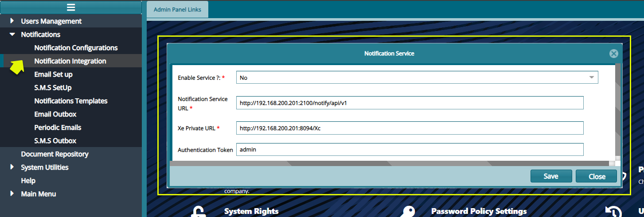Open the System Rights panel link

(x=251, y=211)
